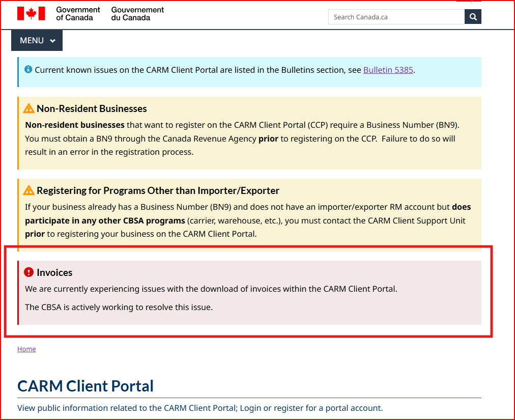Click the blue info icon in the bulletin banner
This screenshot has height=420, width=515.
(x=27, y=69)
